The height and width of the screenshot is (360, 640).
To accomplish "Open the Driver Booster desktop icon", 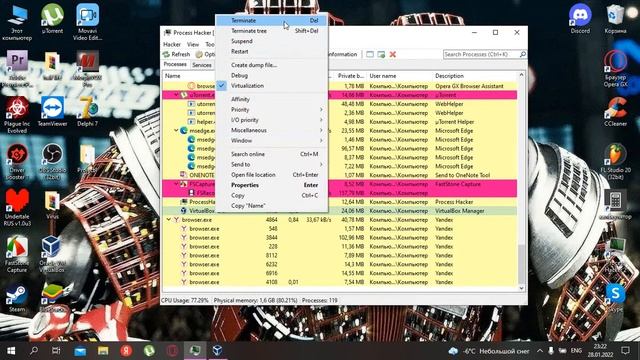I will click(17, 162).
